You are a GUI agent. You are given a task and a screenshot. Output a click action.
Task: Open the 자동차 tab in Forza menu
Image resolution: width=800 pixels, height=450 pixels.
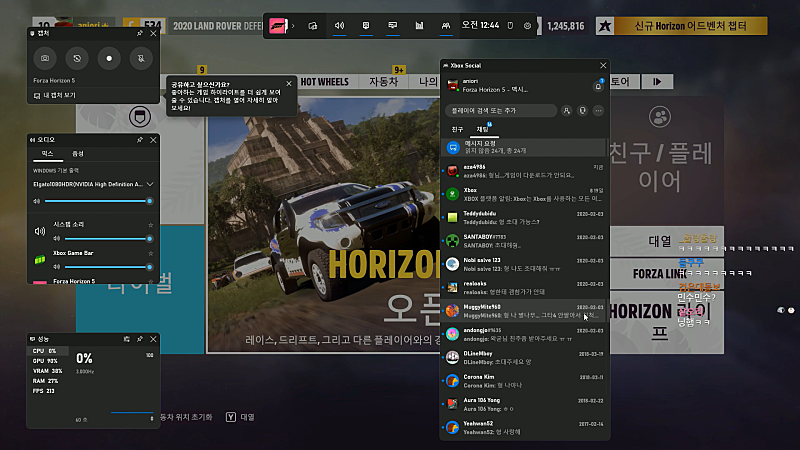384,82
